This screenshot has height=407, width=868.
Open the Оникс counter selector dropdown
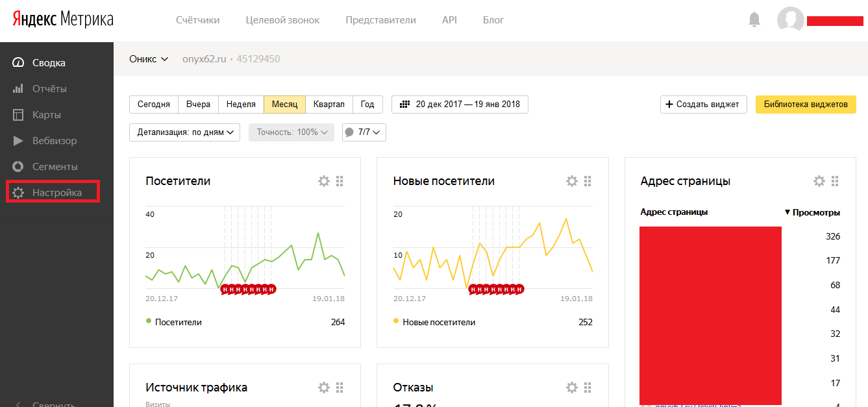coord(149,59)
